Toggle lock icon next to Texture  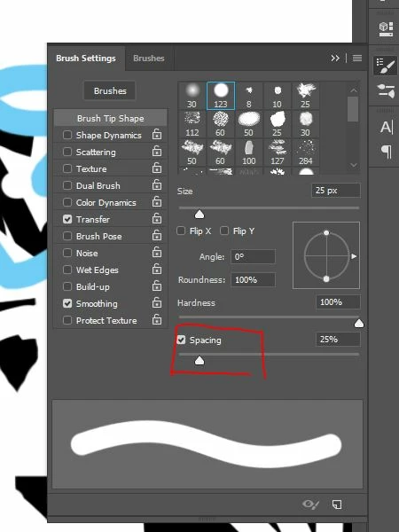[157, 168]
